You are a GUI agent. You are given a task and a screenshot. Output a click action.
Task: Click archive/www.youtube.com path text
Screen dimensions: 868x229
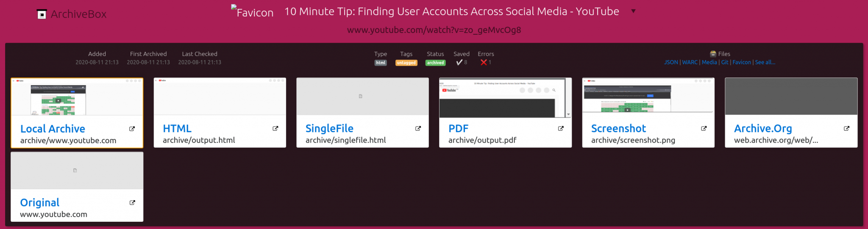[x=68, y=141]
